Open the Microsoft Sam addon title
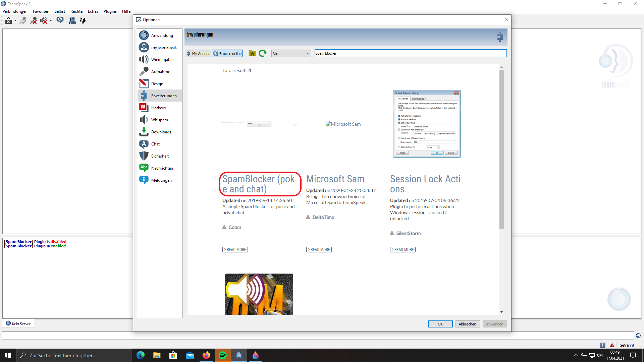This screenshot has width=644, height=362. pyautogui.click(x=335, y=179)
